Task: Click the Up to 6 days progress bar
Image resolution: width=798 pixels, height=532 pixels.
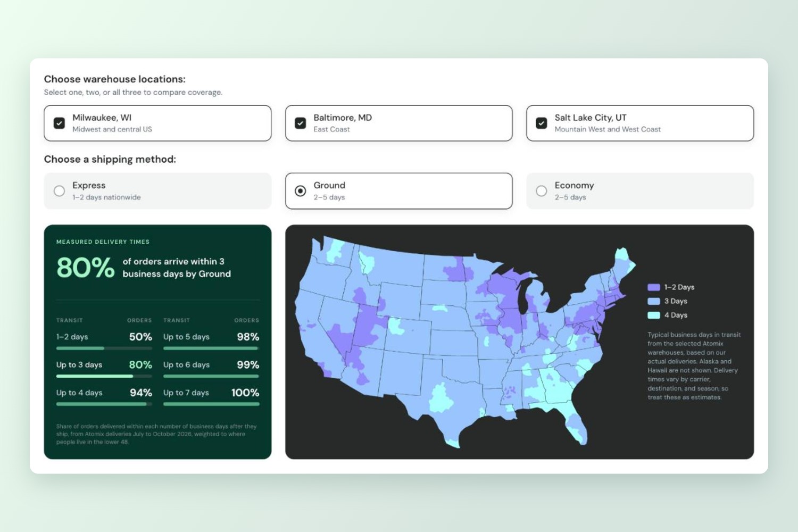Action: click(x=211, y=376)
